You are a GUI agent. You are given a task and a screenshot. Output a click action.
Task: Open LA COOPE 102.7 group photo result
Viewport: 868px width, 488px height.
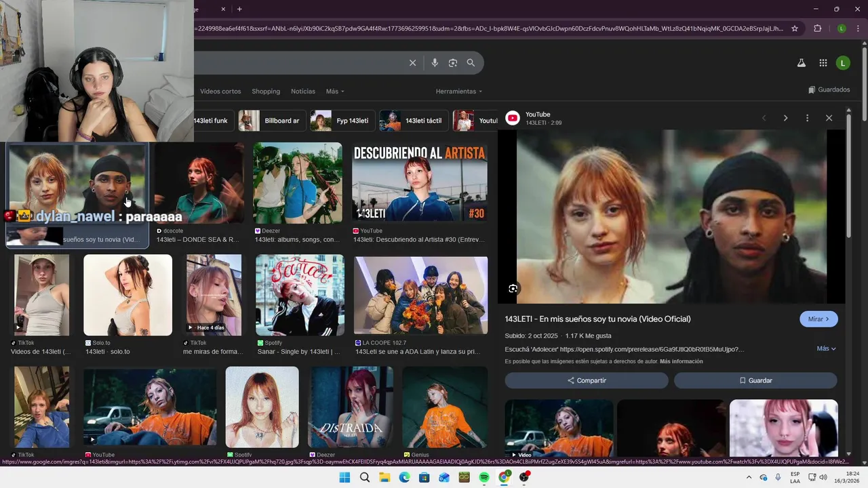tap(420, 296)
